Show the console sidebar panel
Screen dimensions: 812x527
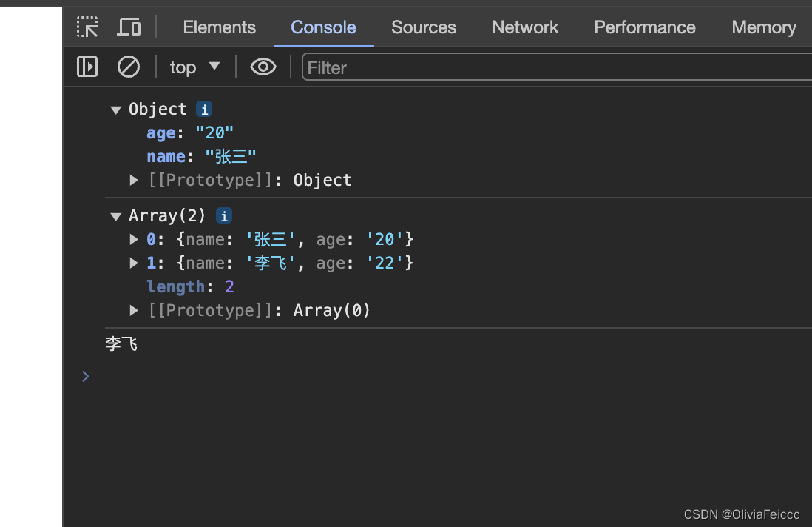pyautogui.click(x=87, y=67)
